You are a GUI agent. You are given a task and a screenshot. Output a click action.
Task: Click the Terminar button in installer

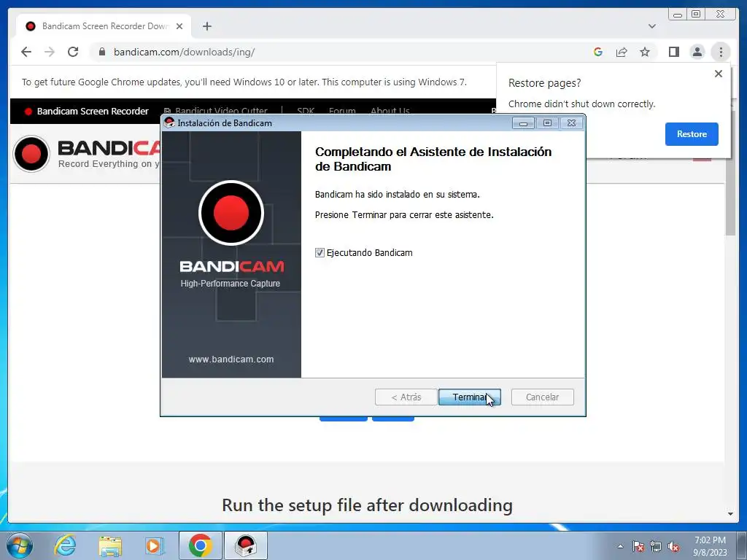tap(469, 397)
